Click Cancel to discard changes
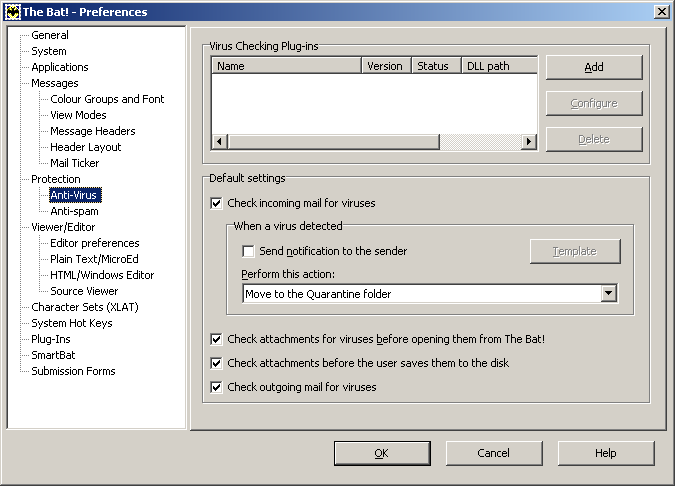675x486 pixels. click(494, 453)
